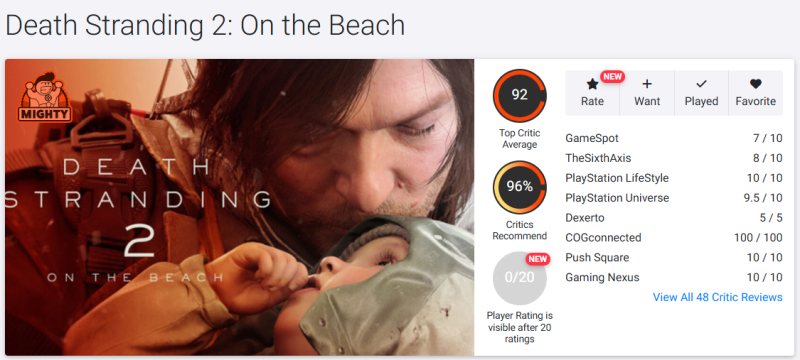
Task: Click the Mighty rating badge icon
Action: point(44,97)
